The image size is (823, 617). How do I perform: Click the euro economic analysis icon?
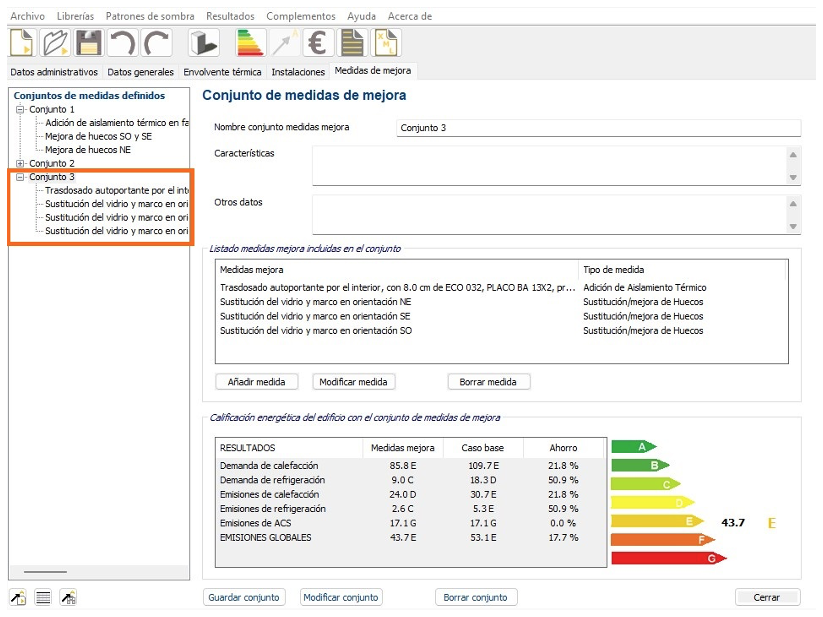click(x=318, y=43)
